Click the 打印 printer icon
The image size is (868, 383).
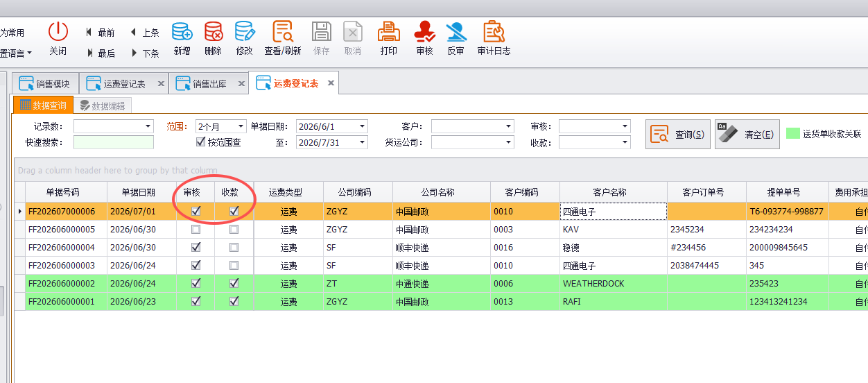click(x=389, y=31)
